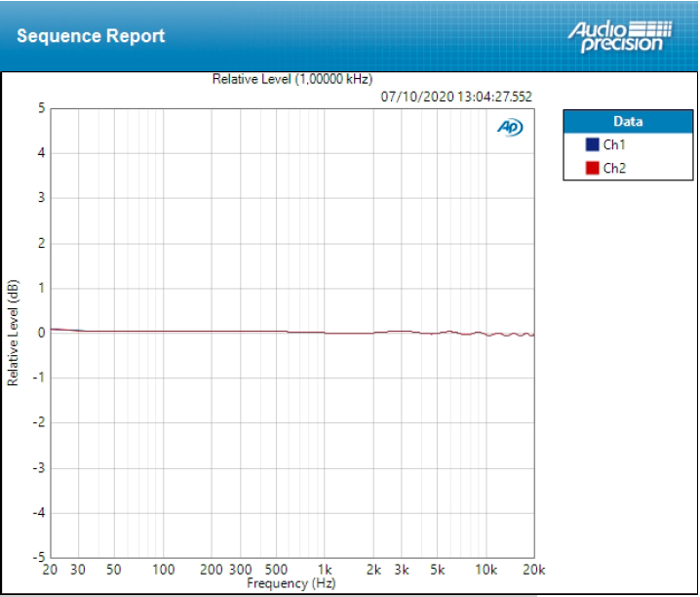Select the Ch2 red color swatch

click(x=592, y=168)
